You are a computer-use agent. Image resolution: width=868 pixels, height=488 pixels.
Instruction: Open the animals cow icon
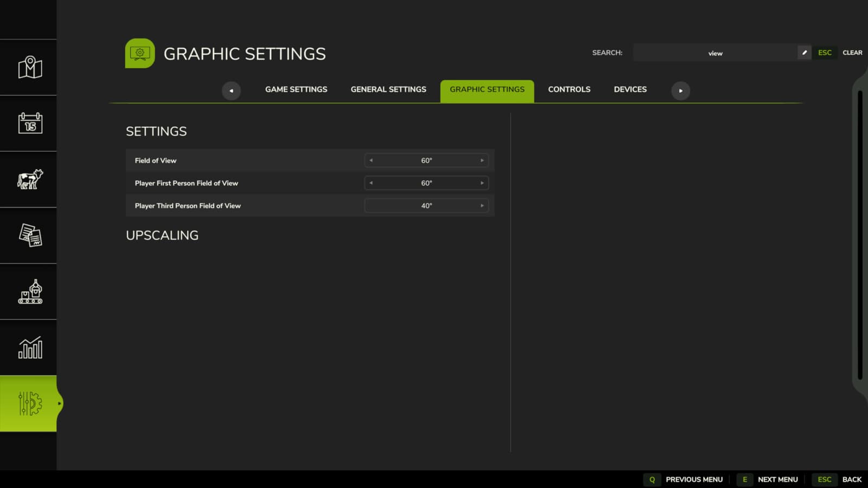[x=30, y=179]
